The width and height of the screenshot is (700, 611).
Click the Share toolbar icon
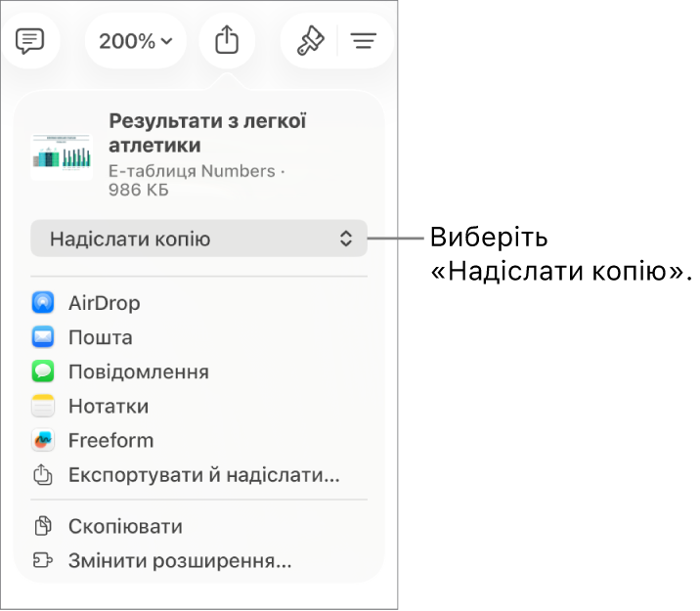227,41
